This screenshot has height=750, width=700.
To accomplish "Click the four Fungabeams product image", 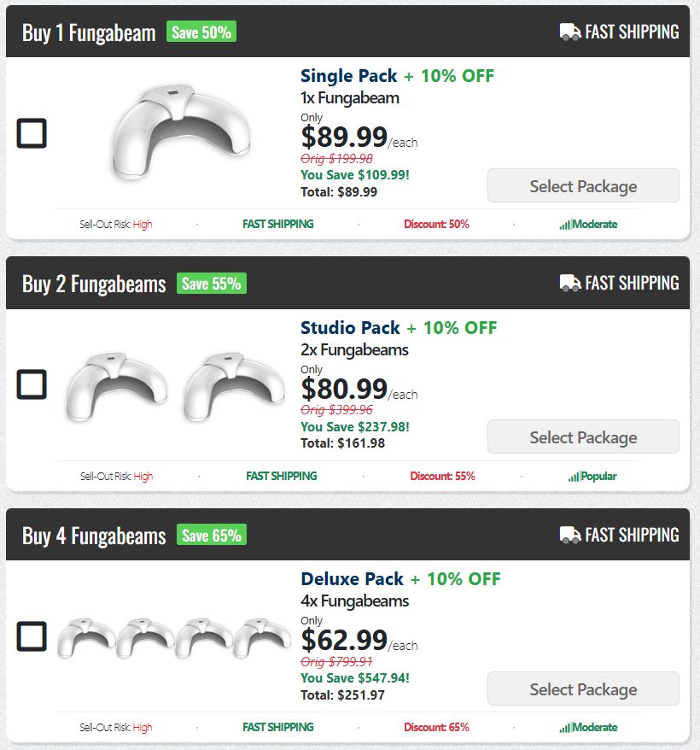I will 174,636.
